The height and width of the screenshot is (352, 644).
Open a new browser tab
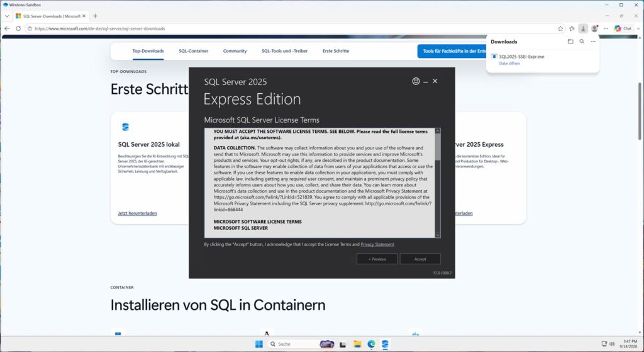[x=96, y=16]
